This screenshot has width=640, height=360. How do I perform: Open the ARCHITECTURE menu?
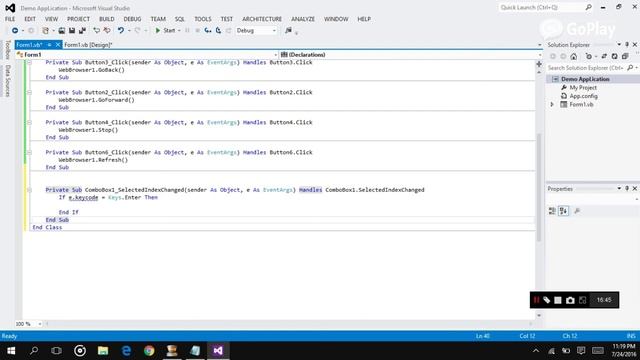[x=262, y=19]
